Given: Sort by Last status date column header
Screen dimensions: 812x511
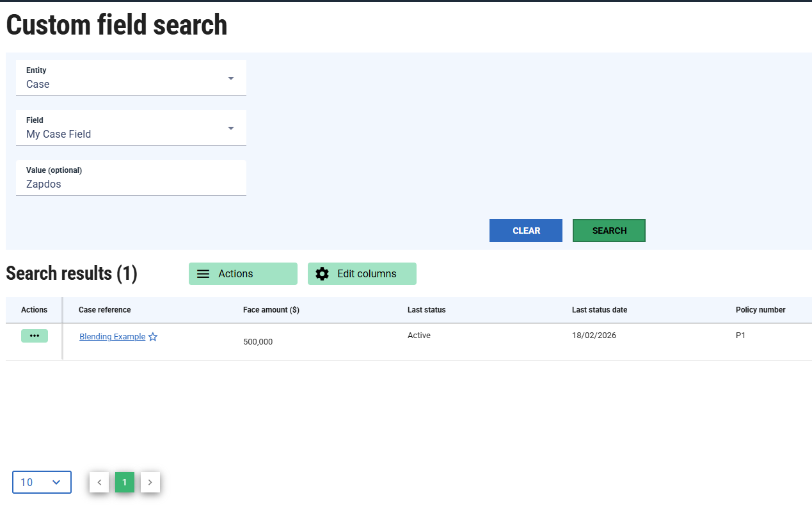Looking at the screenshot, I should [599, 310].
